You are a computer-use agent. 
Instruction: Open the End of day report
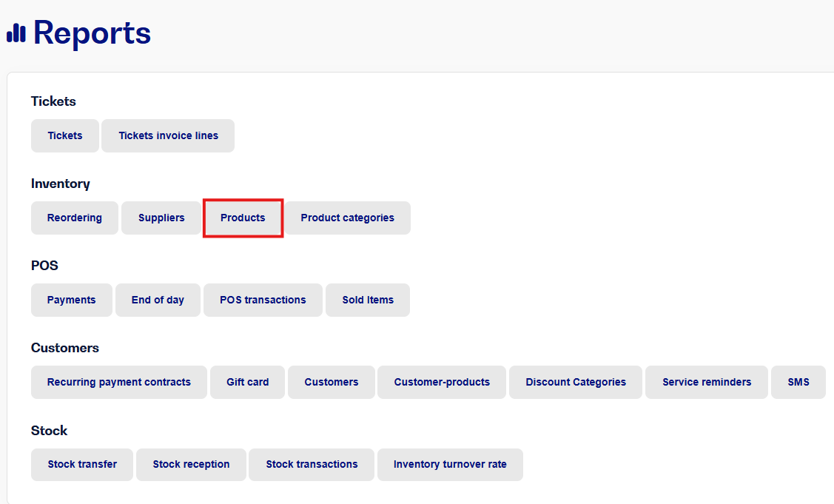click(158, 300)
